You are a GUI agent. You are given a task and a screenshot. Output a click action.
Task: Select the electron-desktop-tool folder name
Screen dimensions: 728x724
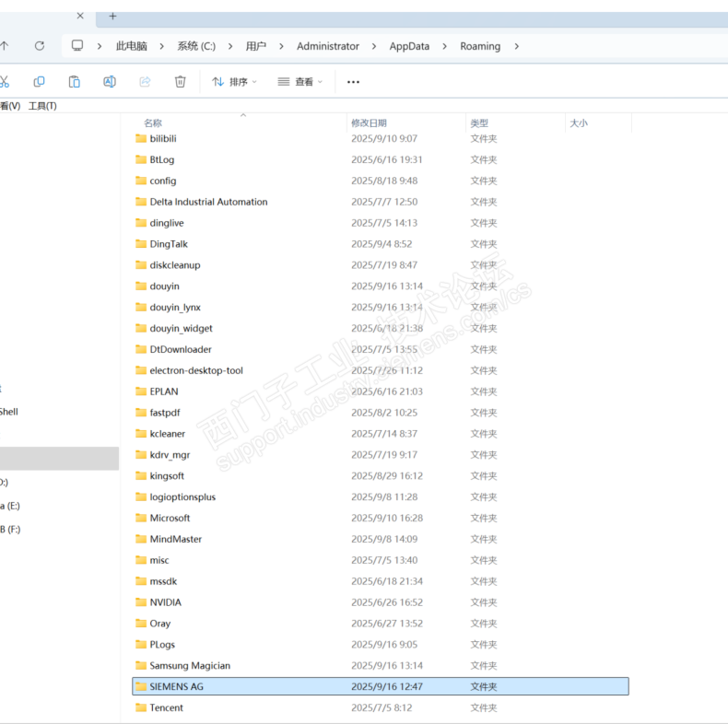[x=196, y=371]
